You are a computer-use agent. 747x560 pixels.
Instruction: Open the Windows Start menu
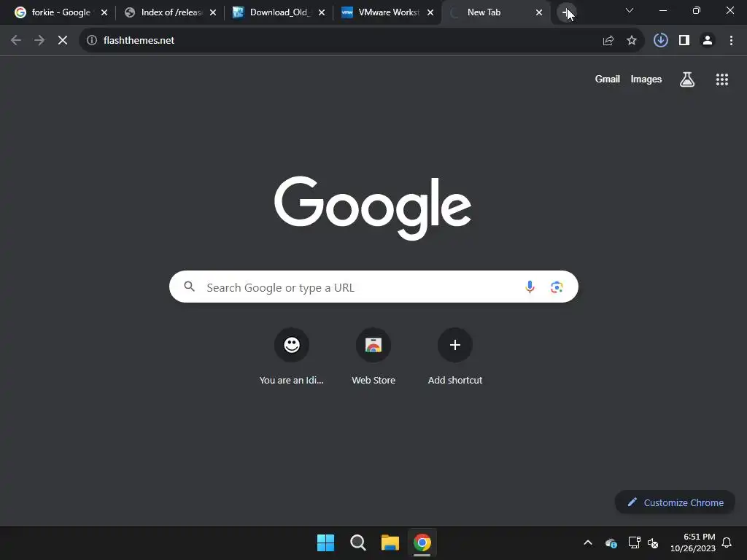(326, 542)
